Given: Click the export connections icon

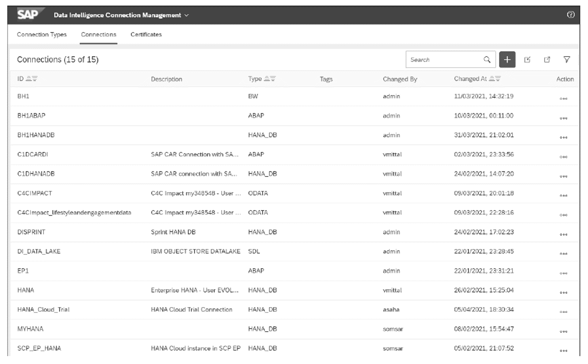Looking at the screenshot, I should (x=547, y=60).
